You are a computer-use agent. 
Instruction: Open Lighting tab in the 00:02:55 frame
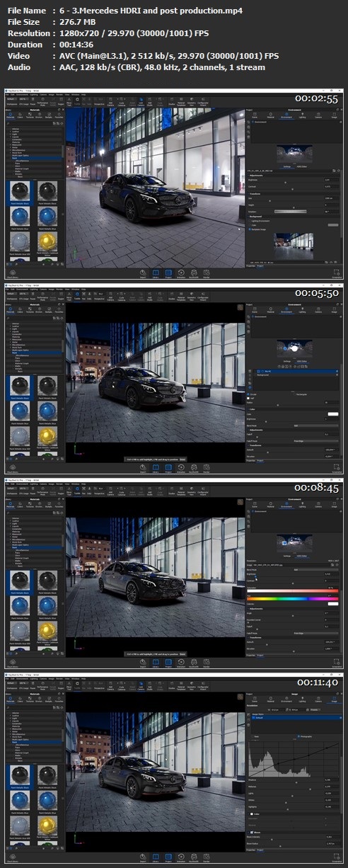click(x=302, y=115)
